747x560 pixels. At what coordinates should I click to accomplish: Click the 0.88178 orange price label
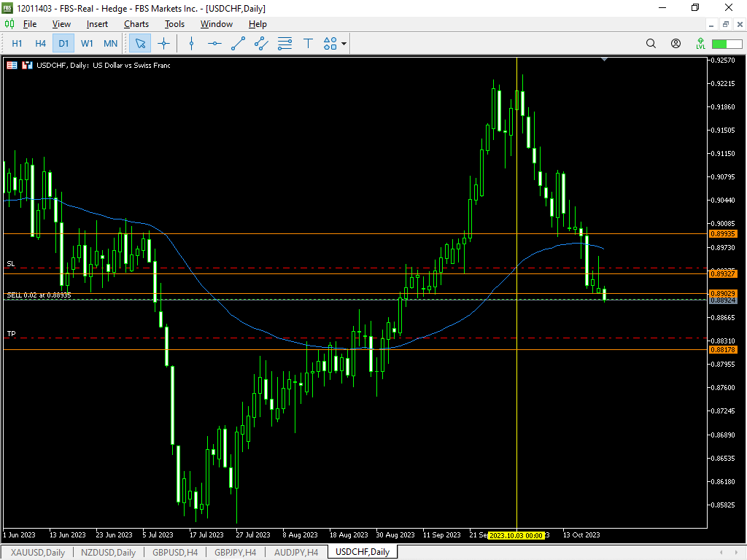coord(723,350)
